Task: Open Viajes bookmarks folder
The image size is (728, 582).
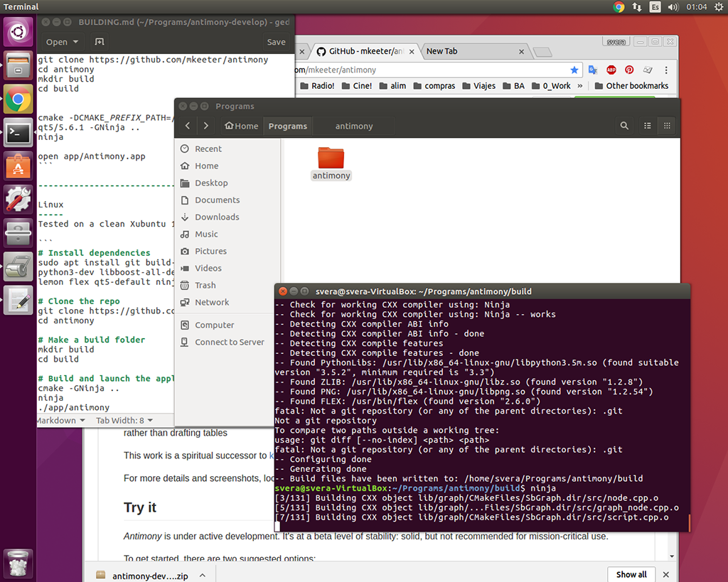Action: point(478,86)
